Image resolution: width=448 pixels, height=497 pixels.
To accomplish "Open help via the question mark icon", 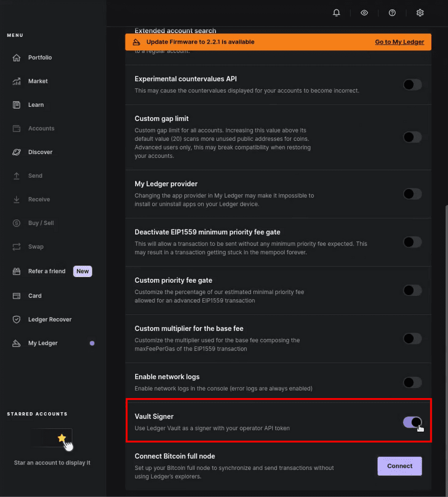I will pos(392,13).
